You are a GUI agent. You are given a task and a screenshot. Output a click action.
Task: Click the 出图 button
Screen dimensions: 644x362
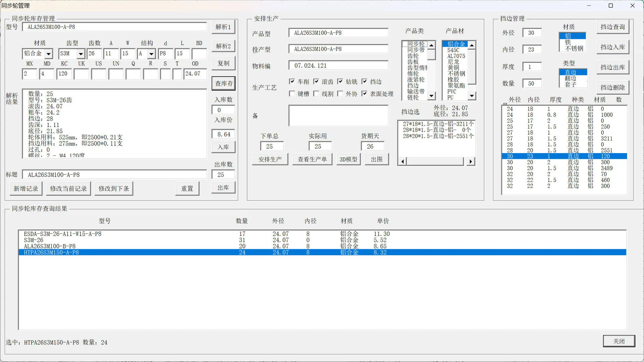(377, 159)
